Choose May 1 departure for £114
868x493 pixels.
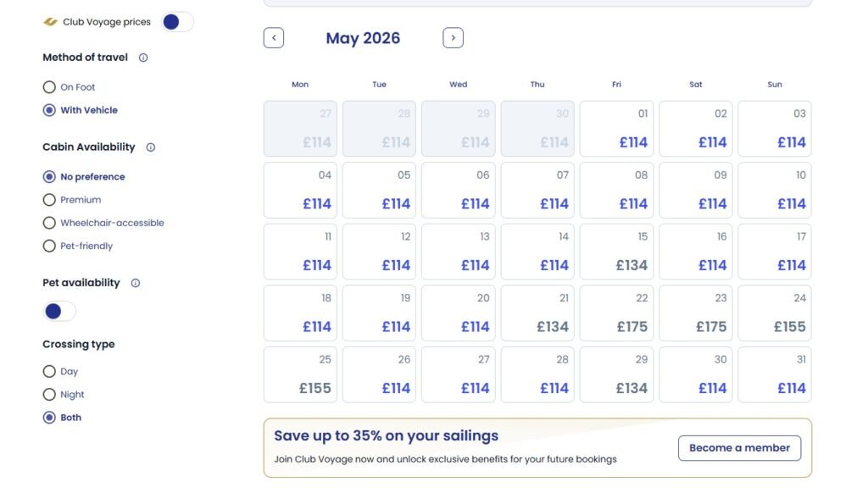tap(615, 128)
